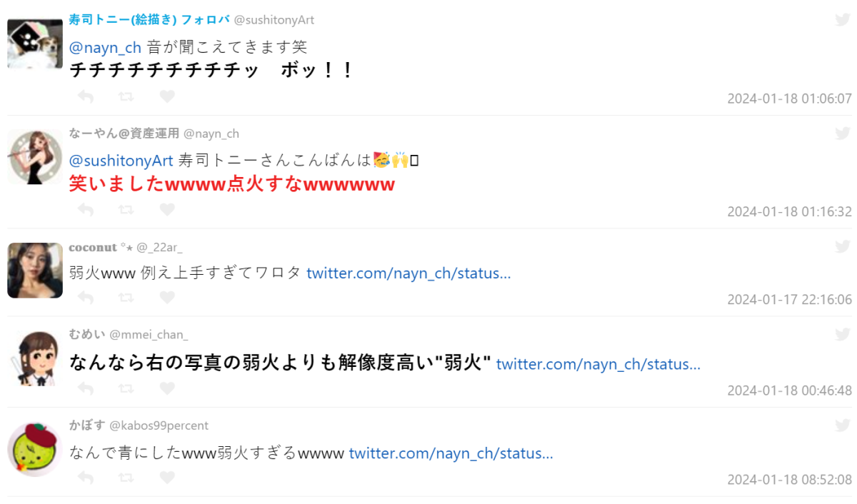Open timestamp 2024-01-18 00:46:48
Viewport: 857px width, 504px height.
pyautogui.click(x=789, y=390)
